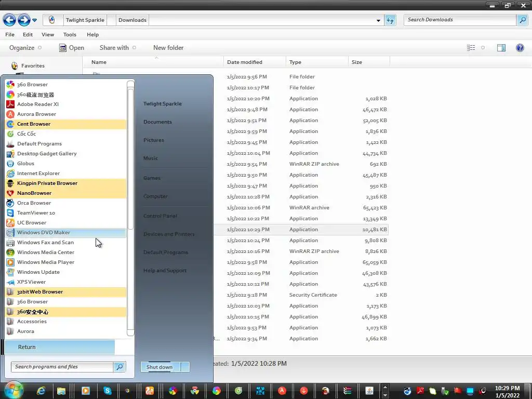The image size is (532, 399).
Task: Open Globus browser
Action: (x=66, y=163)
